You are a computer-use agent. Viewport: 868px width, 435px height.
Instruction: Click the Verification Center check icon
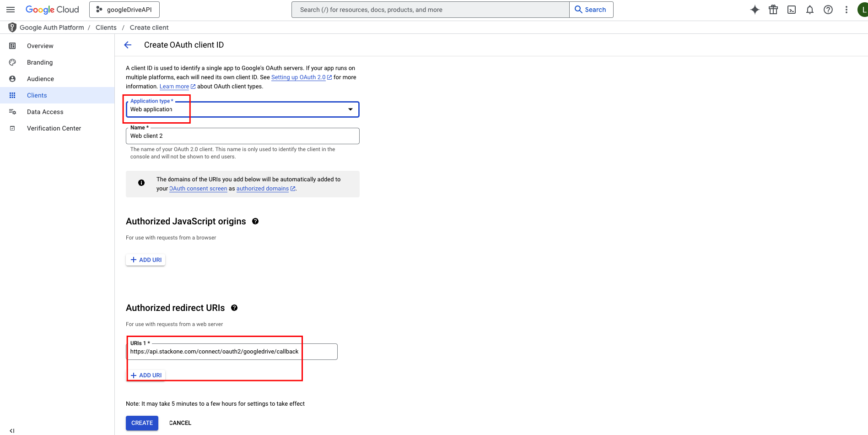point(12,128)
